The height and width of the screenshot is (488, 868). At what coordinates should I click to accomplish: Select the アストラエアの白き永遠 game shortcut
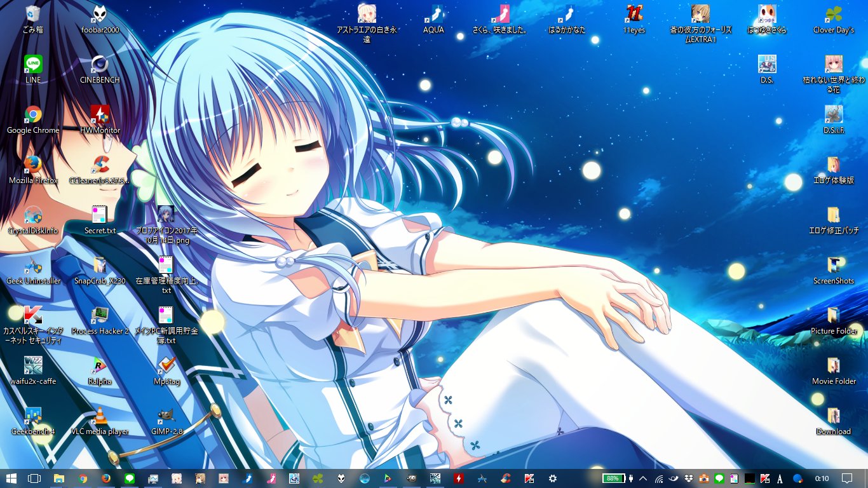[x=367, y=24]
